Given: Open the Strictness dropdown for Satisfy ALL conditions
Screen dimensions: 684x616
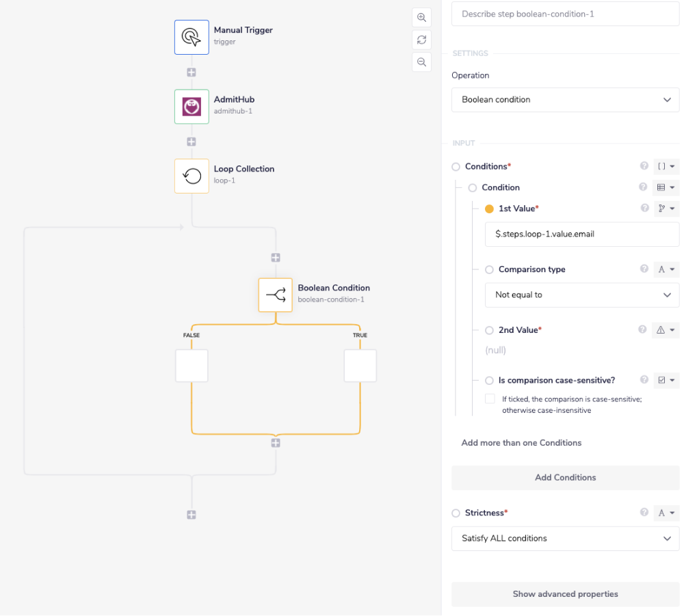Looking at the screenshot, I should (x=565, y=539).
